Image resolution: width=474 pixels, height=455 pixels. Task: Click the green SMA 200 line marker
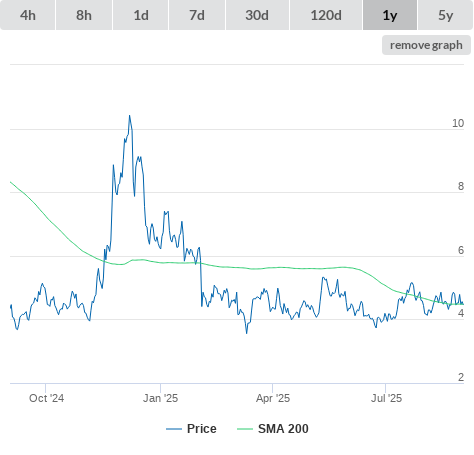click(x=245, y=429)
